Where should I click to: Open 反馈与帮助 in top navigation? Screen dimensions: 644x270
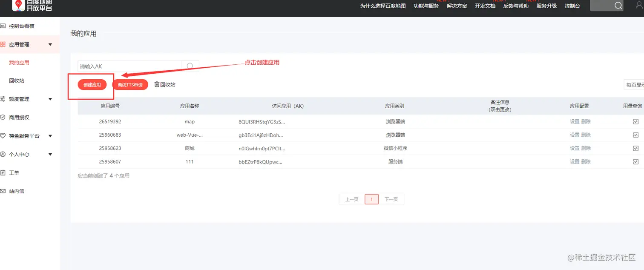[x=516, y=6]
